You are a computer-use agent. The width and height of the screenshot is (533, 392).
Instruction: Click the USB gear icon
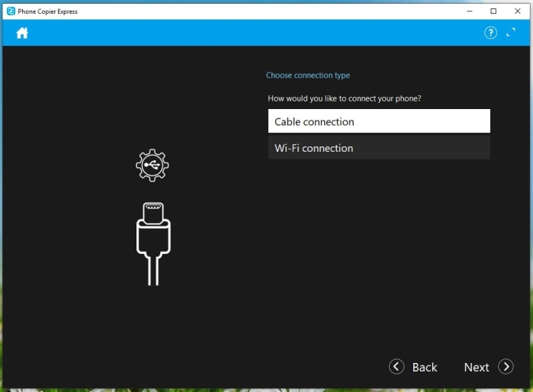[153, 165]
